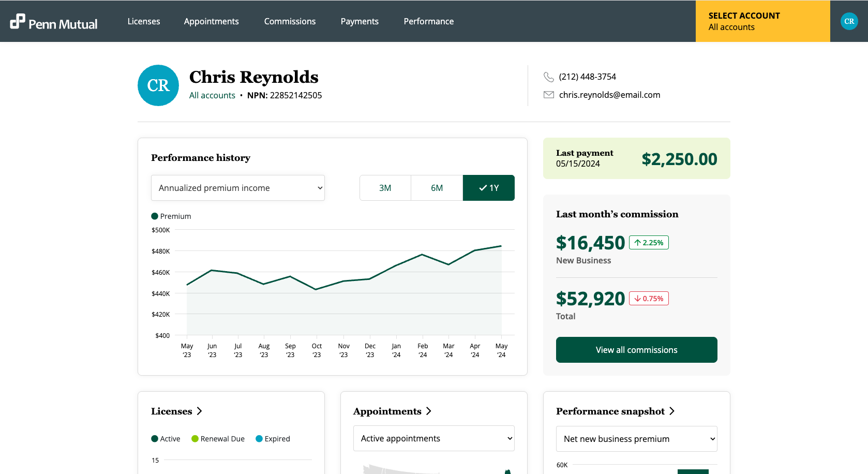
Task: Toggle the Expired licenses legend
Action: (x=273, y=439)
